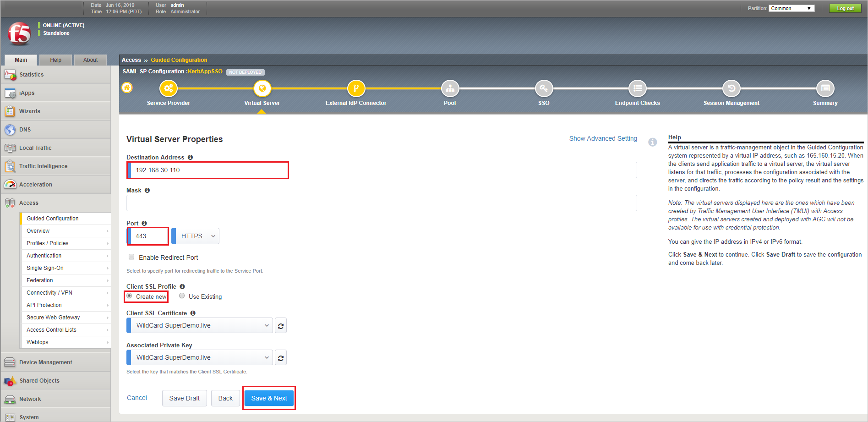Open the API Protection menu item
Screen dimensions: 868x422
coord(66,305)
